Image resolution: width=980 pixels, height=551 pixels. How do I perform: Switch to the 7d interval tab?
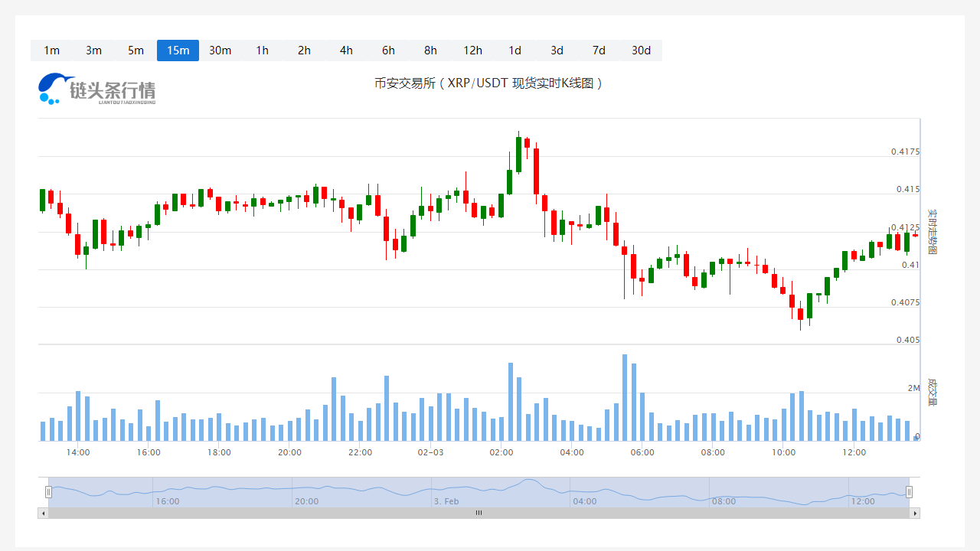coord(599,51)
